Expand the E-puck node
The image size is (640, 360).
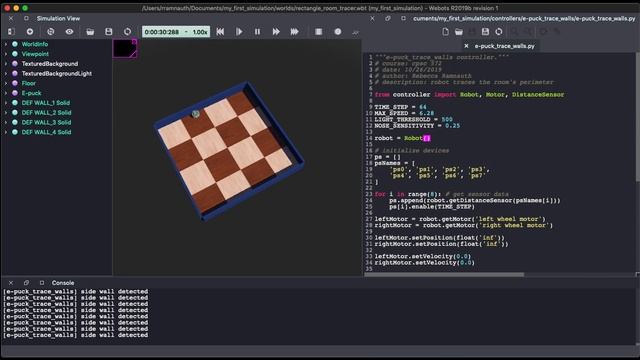tap(6, 93)
